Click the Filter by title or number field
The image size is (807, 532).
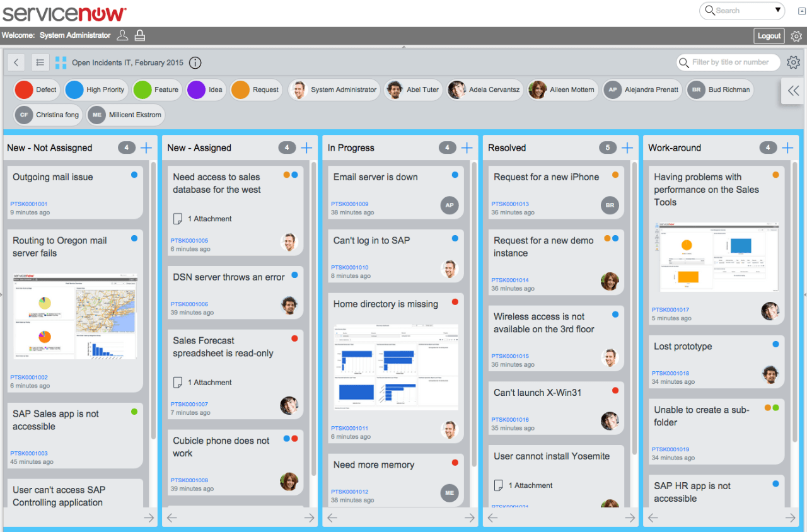(x=728, y=62)
